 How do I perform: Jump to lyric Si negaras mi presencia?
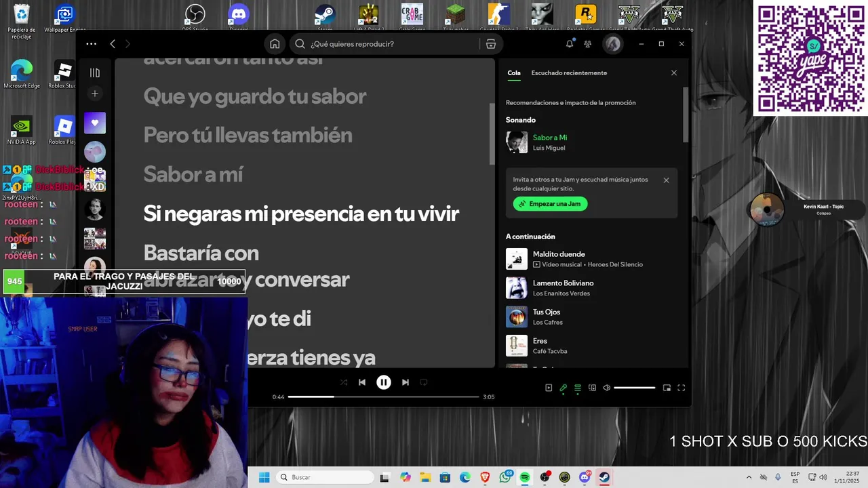tap(301, 214)
